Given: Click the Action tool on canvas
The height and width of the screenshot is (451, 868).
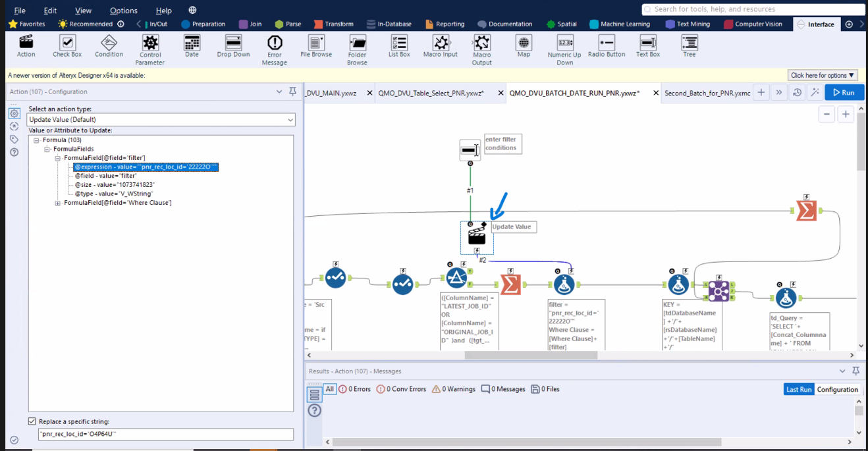Looking at the screenshot, I should pyautogui.click(x=477, y=237).
